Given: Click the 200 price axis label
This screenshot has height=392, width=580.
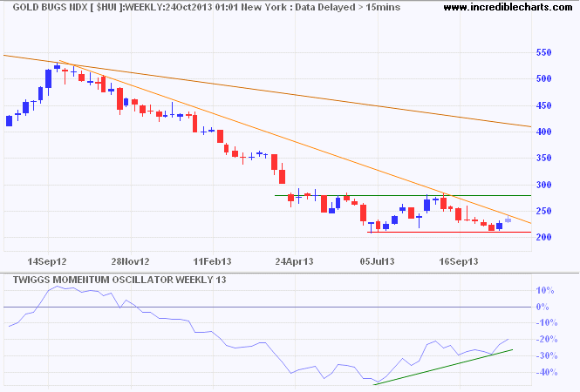Looking at the screenshot, I should coord(543,237).
